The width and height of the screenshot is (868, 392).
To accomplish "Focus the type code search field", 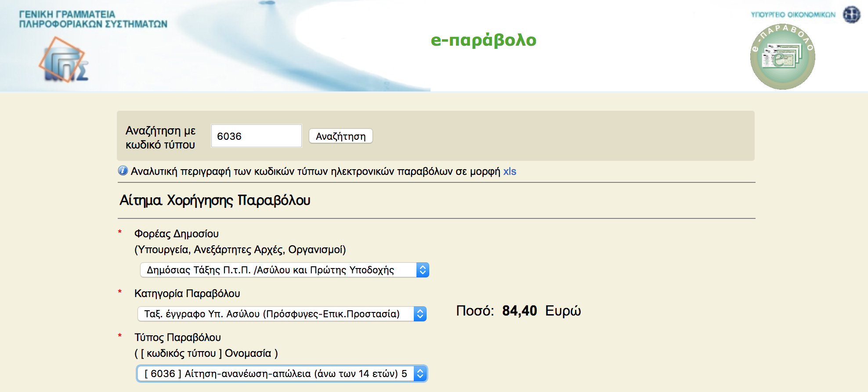I will pyautogui.click(x=256, y=136).
